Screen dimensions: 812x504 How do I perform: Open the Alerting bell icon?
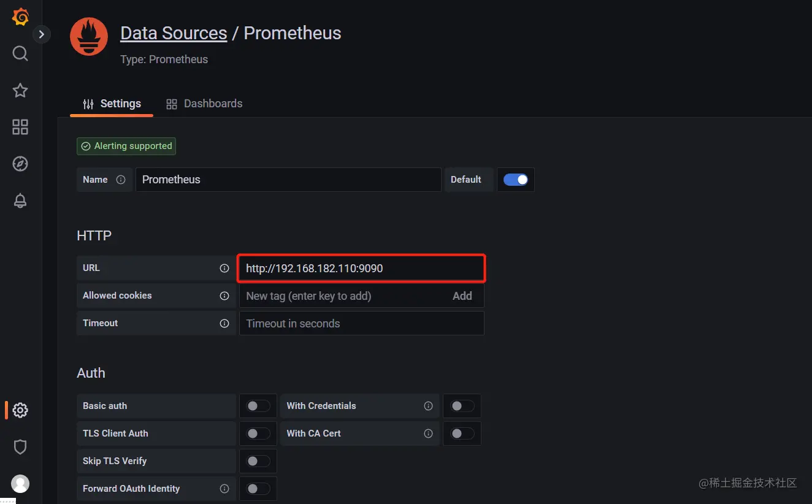pyautogui.click(x=20, y=200)
